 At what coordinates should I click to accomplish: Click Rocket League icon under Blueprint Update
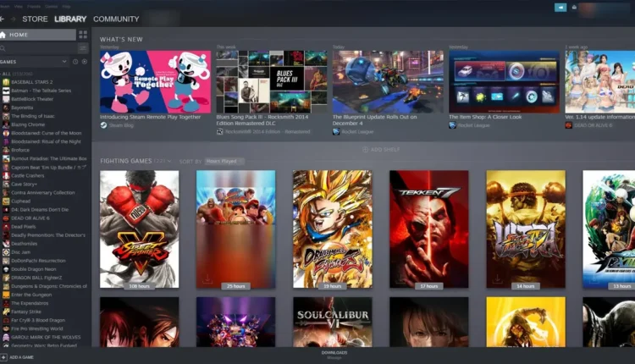click(336, 131)
